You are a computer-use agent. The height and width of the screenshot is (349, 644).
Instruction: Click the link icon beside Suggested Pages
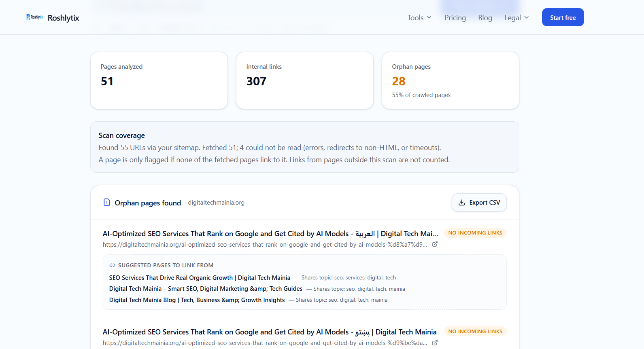[x=112, y=265]
